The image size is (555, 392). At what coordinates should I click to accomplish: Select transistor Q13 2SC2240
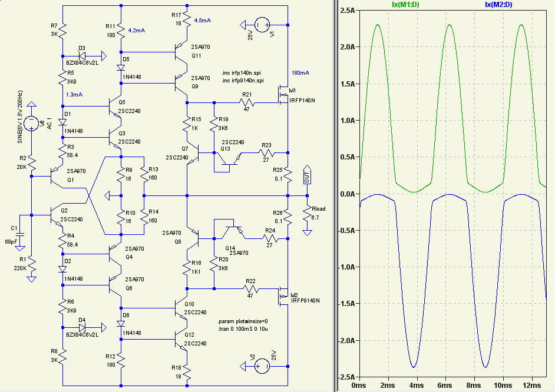(230, 160)
